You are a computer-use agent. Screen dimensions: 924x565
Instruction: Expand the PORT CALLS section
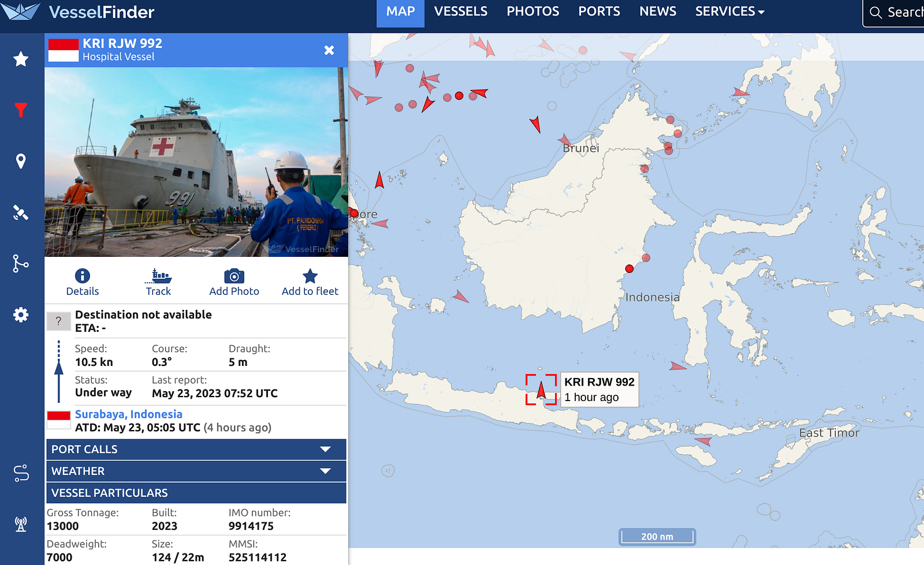pyautogui.click(x=196, y=449)
